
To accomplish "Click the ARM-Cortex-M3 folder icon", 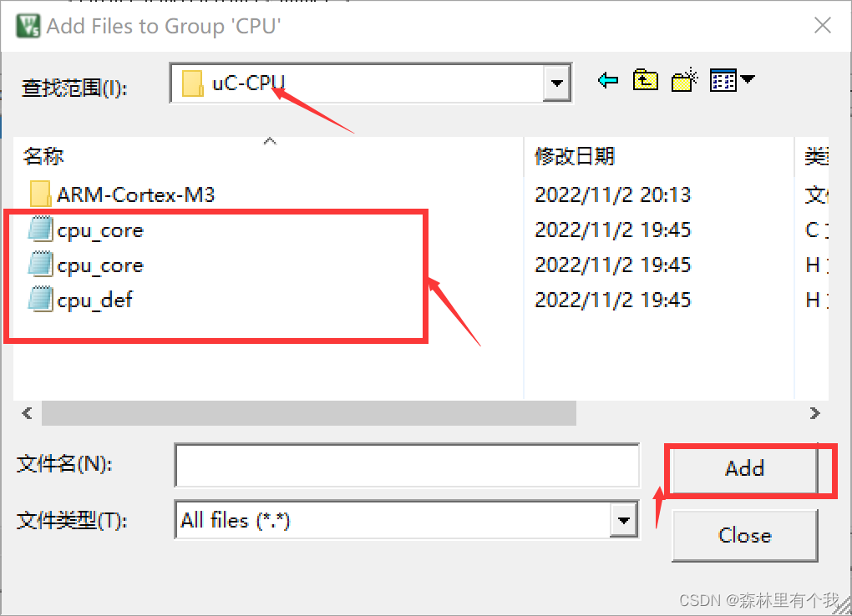I will coord(40,194).
